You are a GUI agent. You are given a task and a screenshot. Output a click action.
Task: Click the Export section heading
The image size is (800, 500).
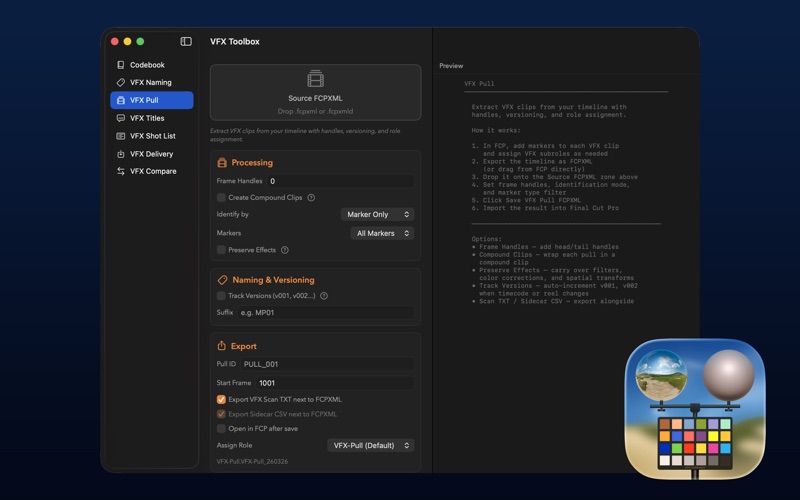(x=243, y=346)
